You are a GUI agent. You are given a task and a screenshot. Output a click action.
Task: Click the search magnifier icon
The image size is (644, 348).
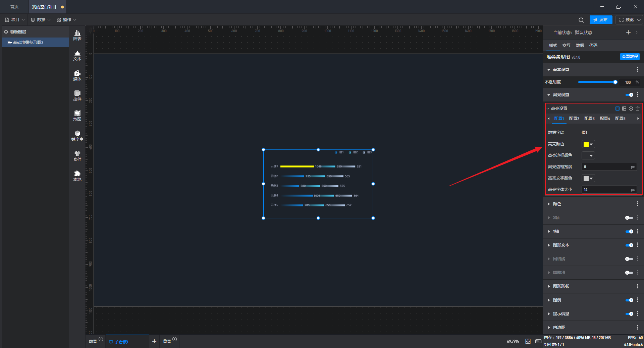click(581, 20)
